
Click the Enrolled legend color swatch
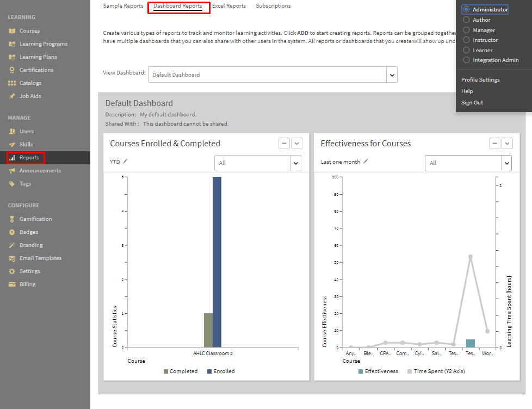pyautogui.click(x=209, y=371)
